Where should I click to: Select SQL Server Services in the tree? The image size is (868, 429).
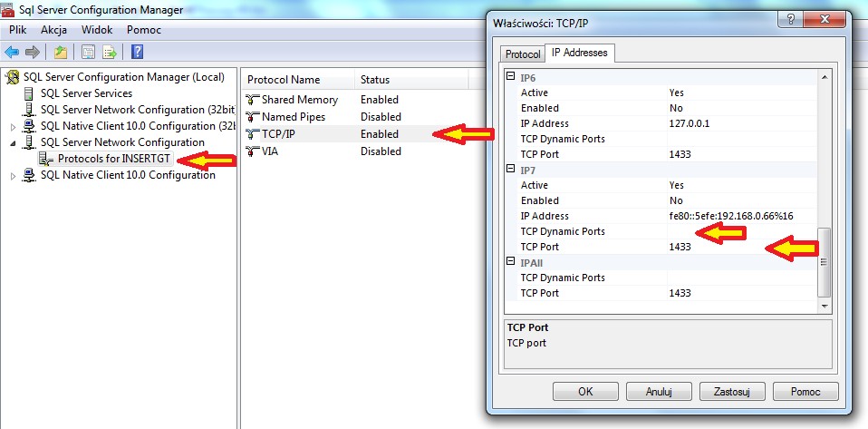point(86,93)
